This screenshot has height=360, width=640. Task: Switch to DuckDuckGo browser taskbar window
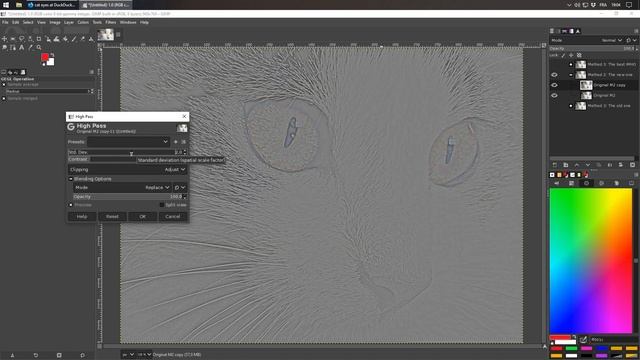coord(52,5)
